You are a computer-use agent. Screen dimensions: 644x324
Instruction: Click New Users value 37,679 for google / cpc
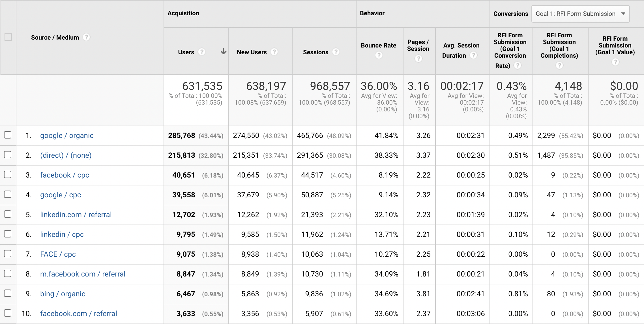(248, 195)
